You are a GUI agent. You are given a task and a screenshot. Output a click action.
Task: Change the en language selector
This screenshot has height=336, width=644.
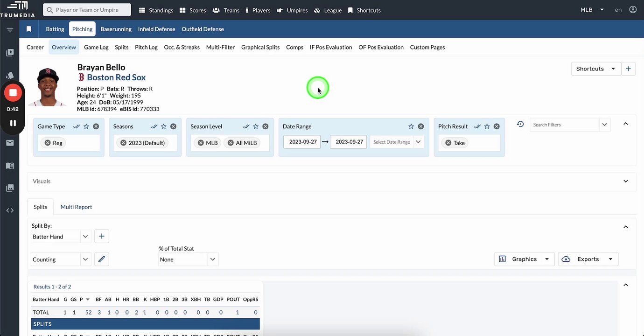point(618,10)
